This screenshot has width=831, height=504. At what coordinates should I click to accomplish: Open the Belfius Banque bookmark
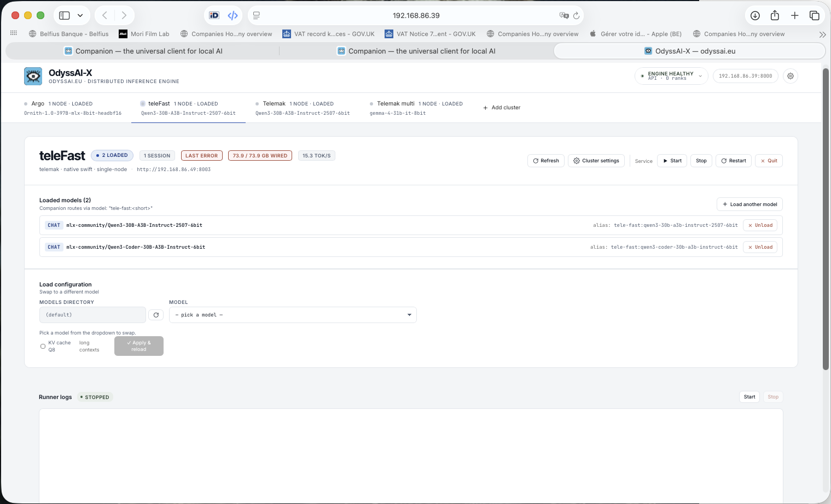(69, 34)
